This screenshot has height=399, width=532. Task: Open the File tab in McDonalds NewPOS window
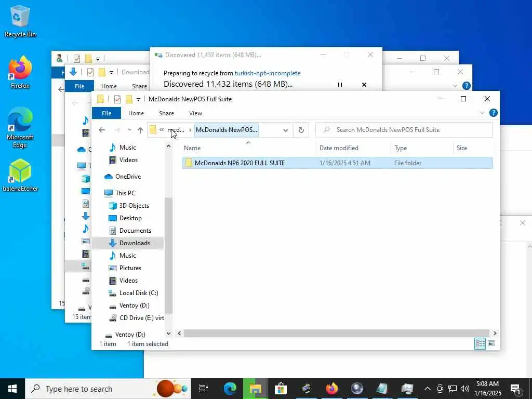tap(106, 113)
